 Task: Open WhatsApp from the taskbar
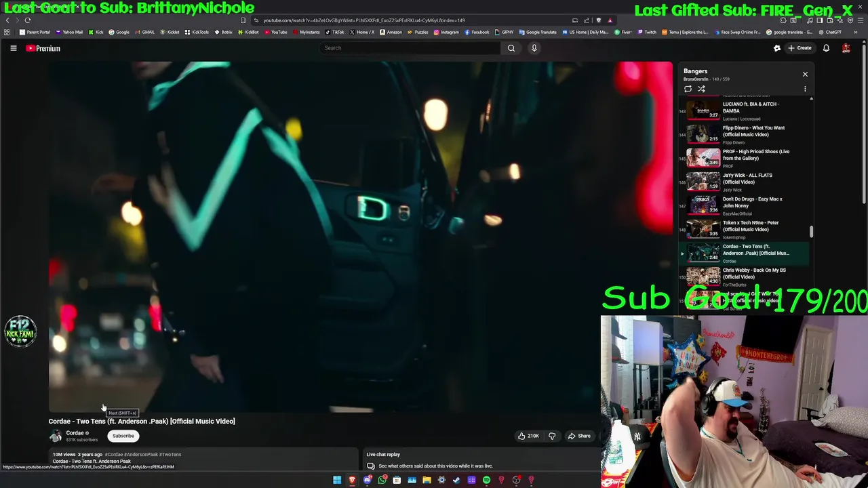tap(382, 480)
